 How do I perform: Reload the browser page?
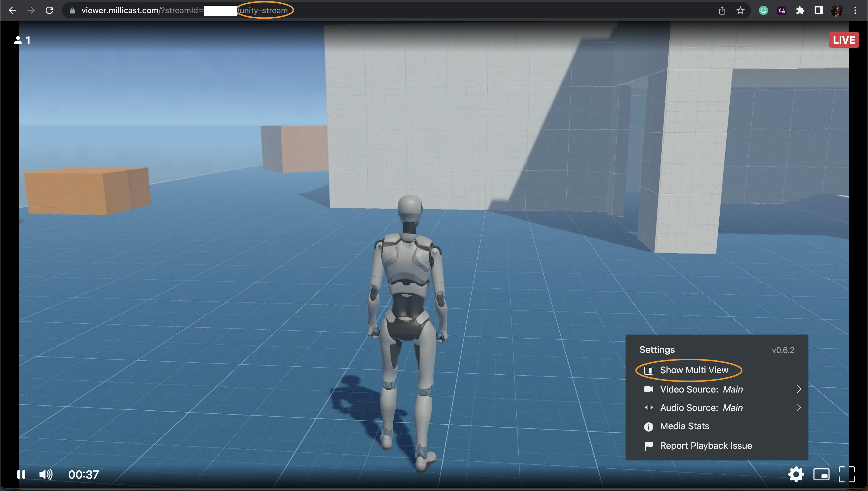click(x=50, y=10)
